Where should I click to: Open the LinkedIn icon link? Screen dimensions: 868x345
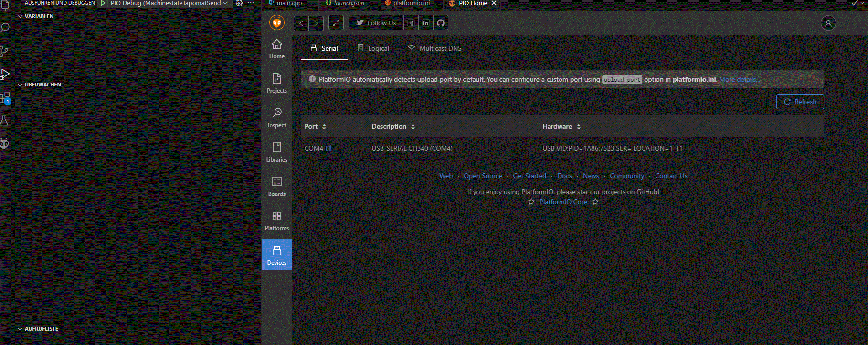[x=426, y=22]
